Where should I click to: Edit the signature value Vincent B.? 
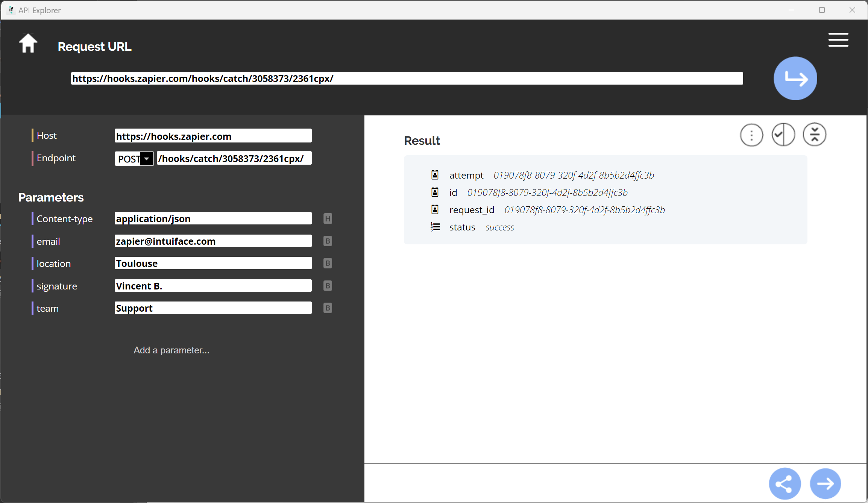pos(213,286)
